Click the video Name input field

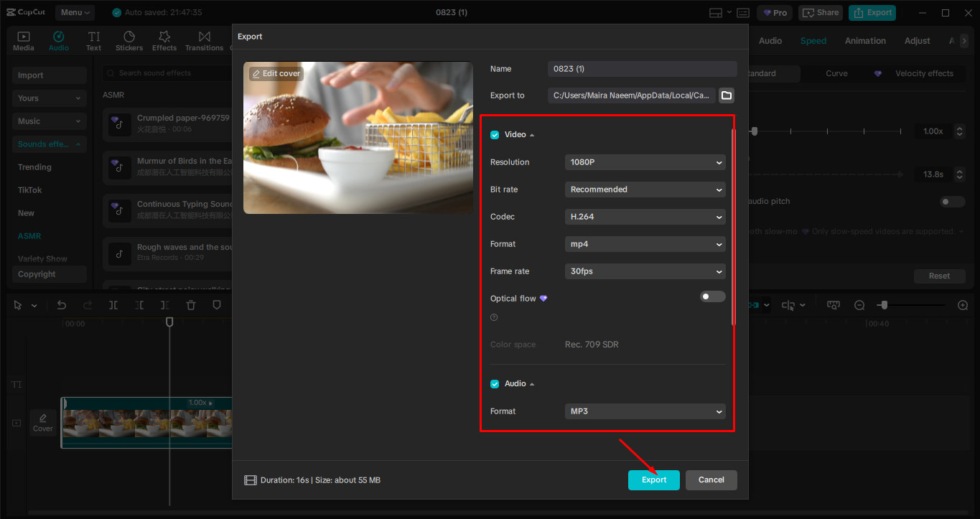click(x=641, y=69)
